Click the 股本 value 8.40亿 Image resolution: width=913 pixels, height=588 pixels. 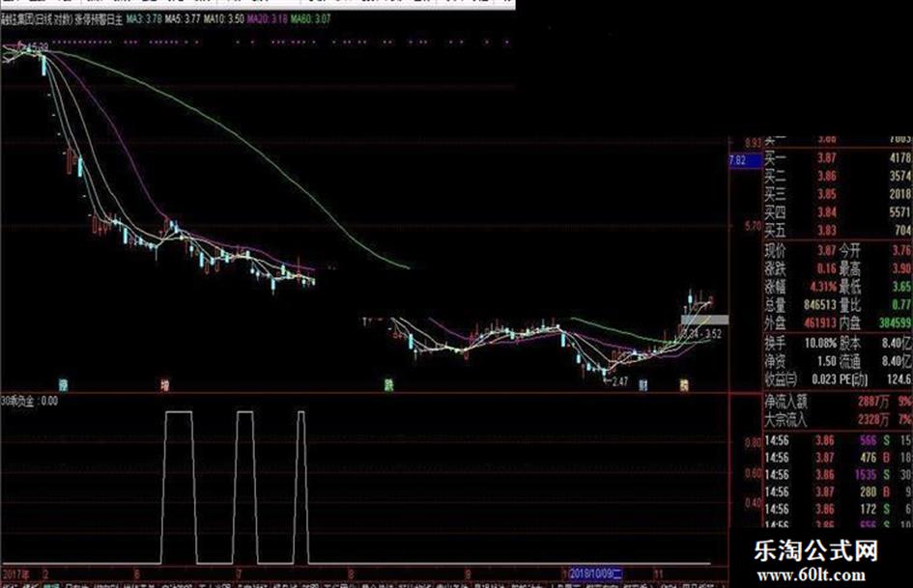[898, 344]
